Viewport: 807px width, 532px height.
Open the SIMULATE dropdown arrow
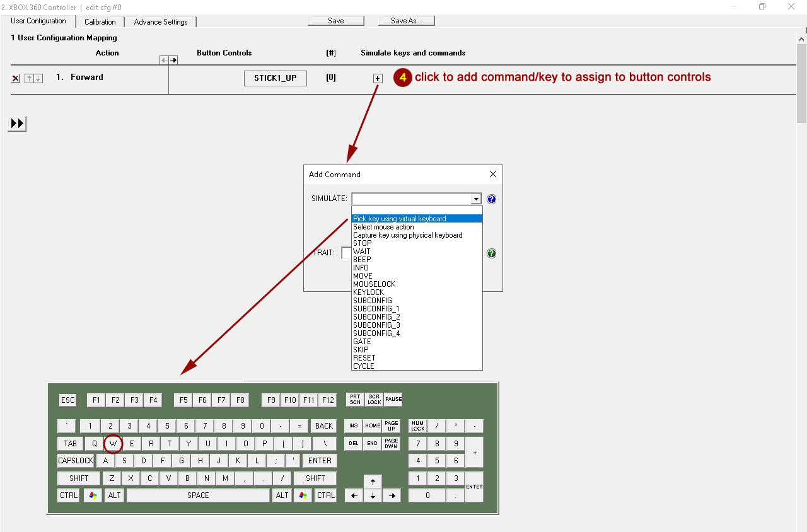coord(476,199)
